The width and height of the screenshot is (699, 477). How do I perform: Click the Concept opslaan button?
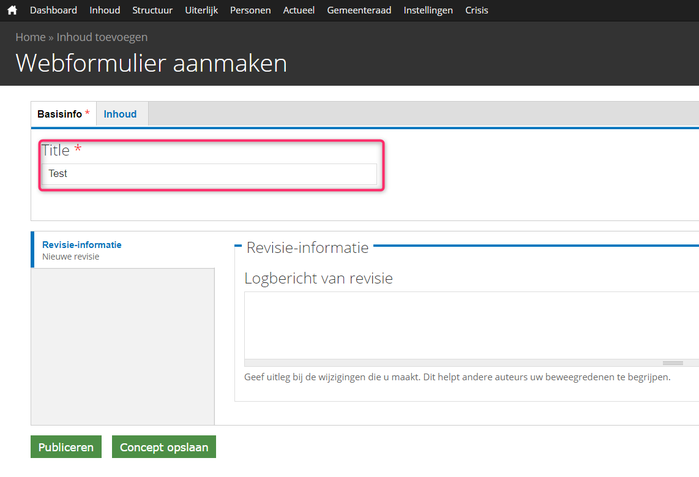(x=164, y=447)
